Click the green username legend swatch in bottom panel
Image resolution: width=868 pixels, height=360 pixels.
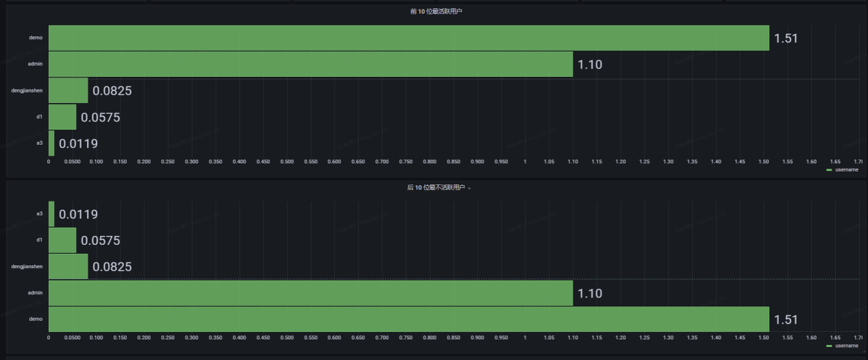pyautogui.click(x=829, y=346)
